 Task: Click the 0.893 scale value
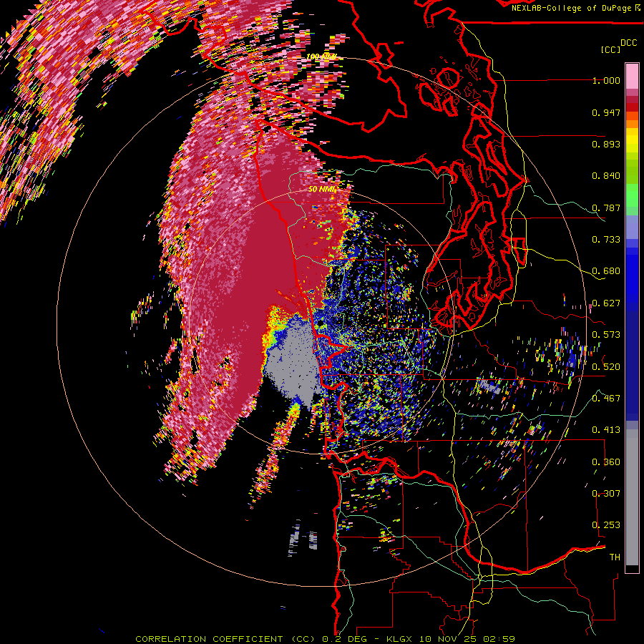[606, 144]
